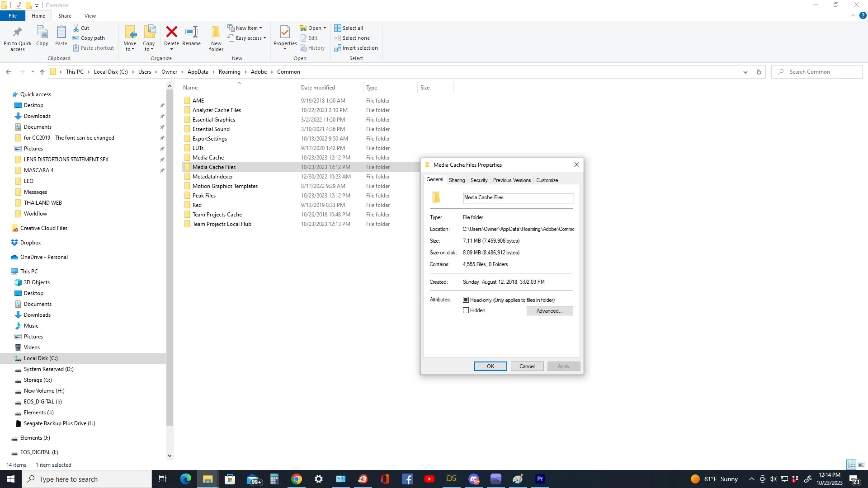This screenshot has height=488, width=868.
Task: Click the Advanced... button
Action: (x=549, y=311)
